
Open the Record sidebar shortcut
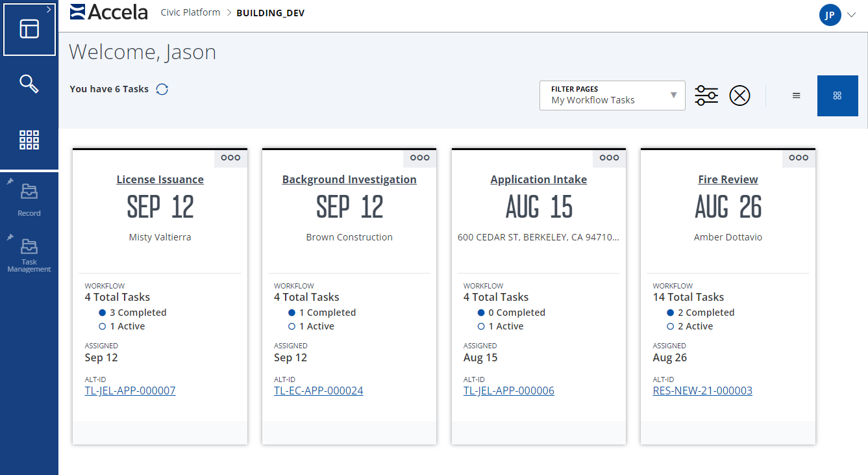29,197
